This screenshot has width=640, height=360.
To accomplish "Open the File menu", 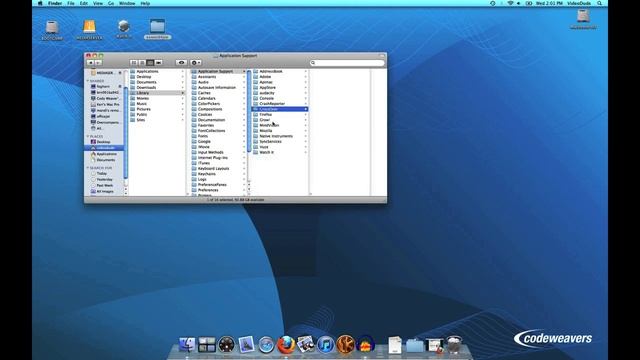I will tap(71, 3).
